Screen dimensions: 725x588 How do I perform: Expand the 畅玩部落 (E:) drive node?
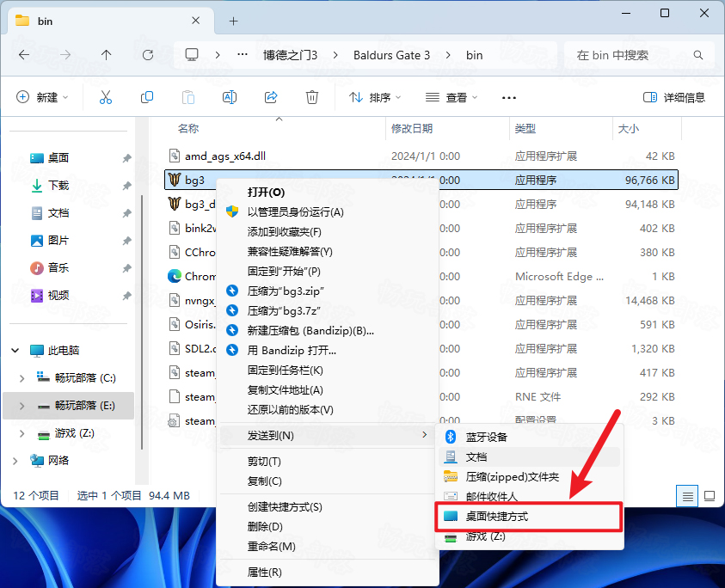[x=22, y=406]
